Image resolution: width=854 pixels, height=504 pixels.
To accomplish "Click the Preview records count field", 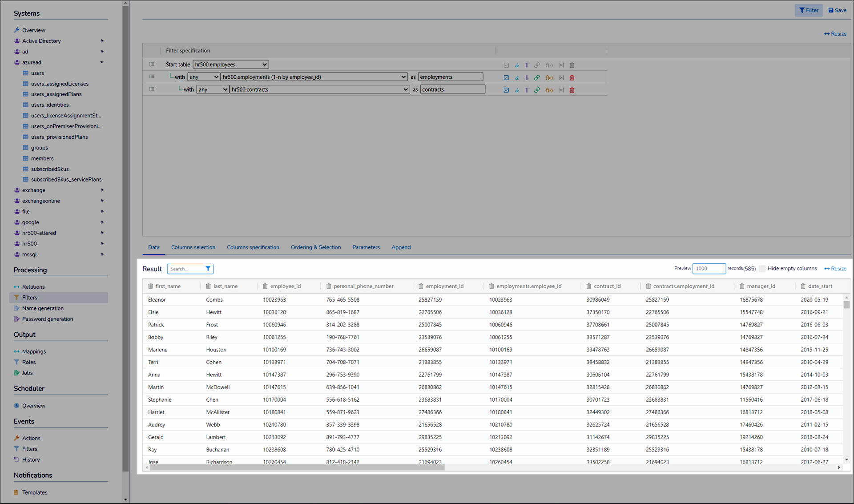I will point(708,269).
